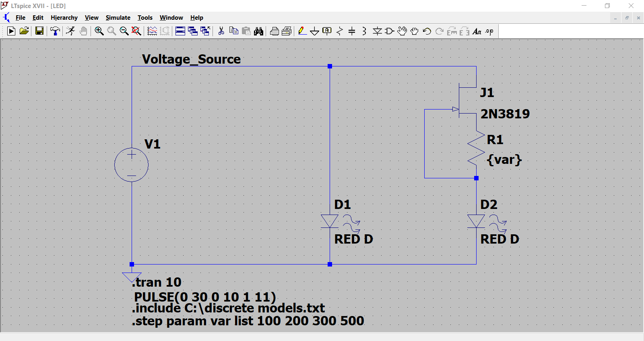Place a Diode component
The width and height of the screenshot is (644, 341).
pos(377,31)
